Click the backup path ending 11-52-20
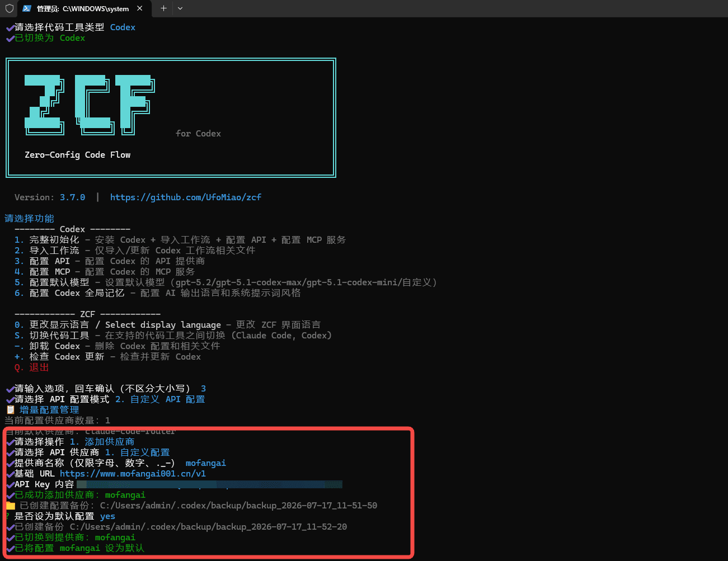 coord(208,527)
